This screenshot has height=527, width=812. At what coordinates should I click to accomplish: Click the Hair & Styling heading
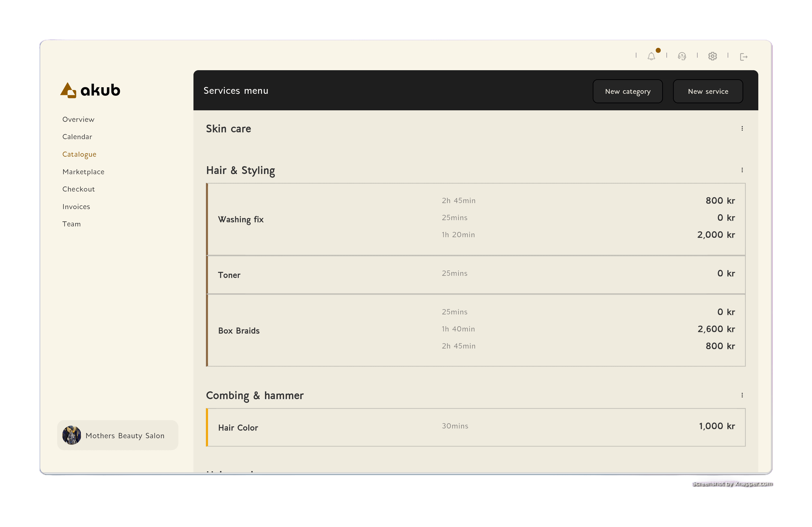tap(240, 170)
